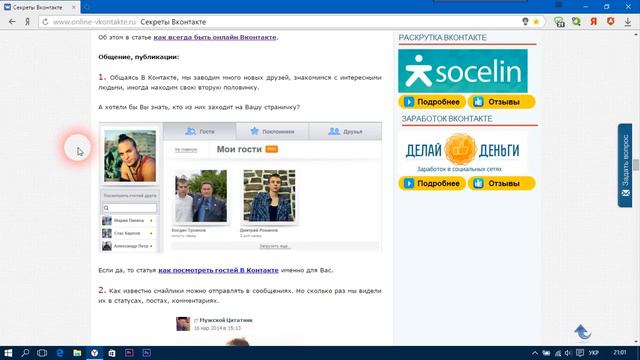Open the clock showing 21:01
This screenshot has height=360, width=640.
coord(619,352)
